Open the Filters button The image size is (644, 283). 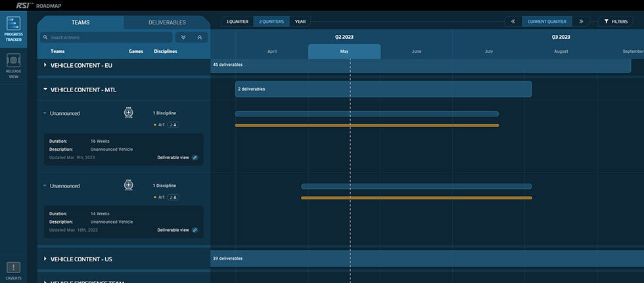616,21
